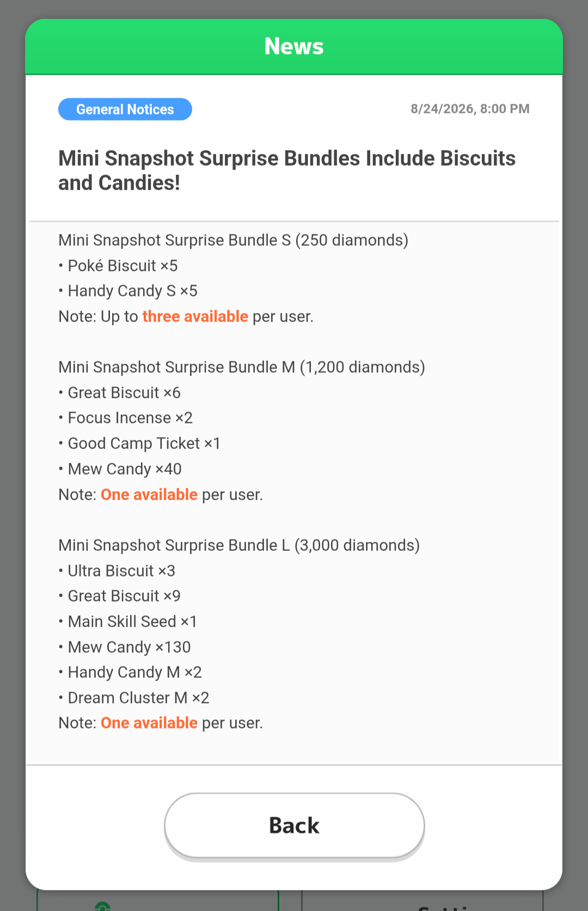
Task: Click the news article headline text
Action: (287, 171)
